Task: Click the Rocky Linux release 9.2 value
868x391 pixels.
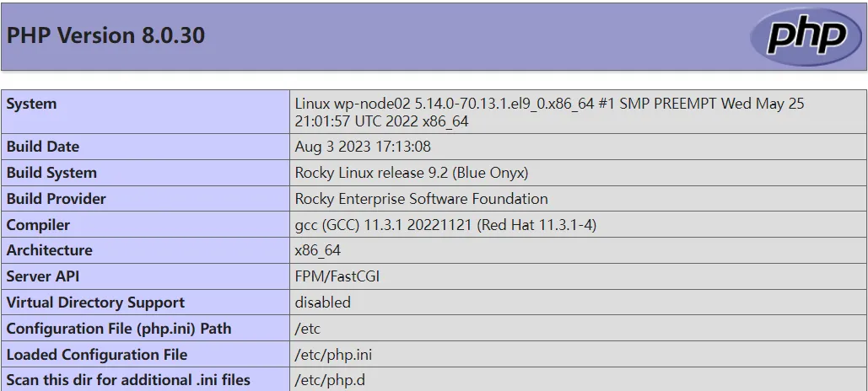Action: point(411,173)
